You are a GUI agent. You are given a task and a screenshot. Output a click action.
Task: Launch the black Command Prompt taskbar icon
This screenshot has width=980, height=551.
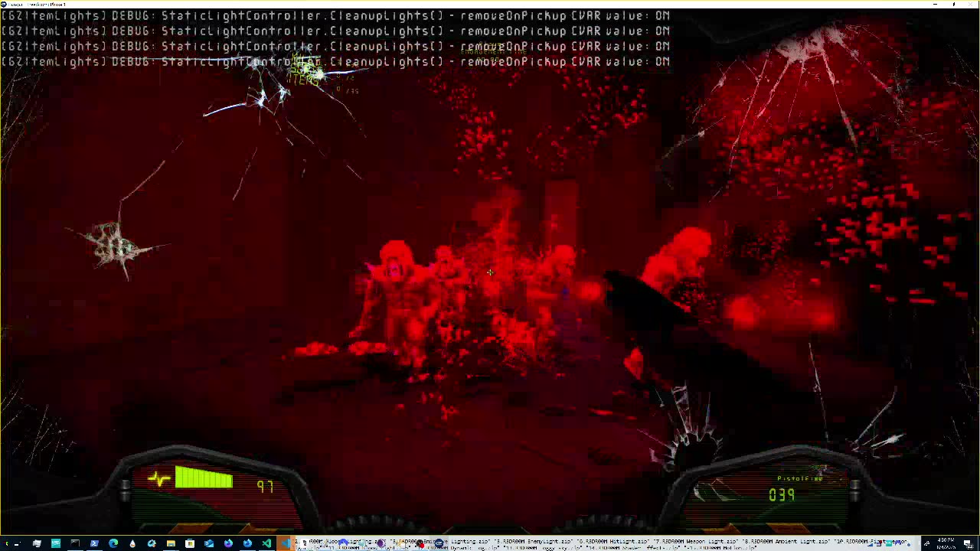75,544
